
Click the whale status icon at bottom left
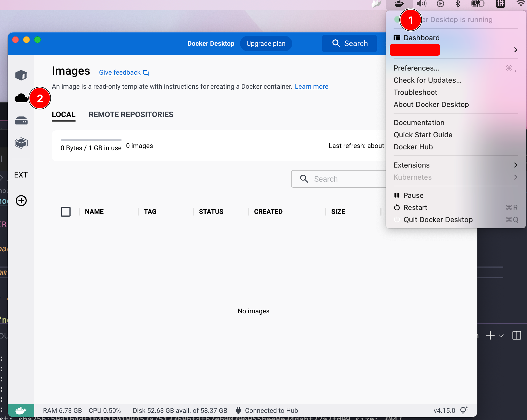point(21,411)
